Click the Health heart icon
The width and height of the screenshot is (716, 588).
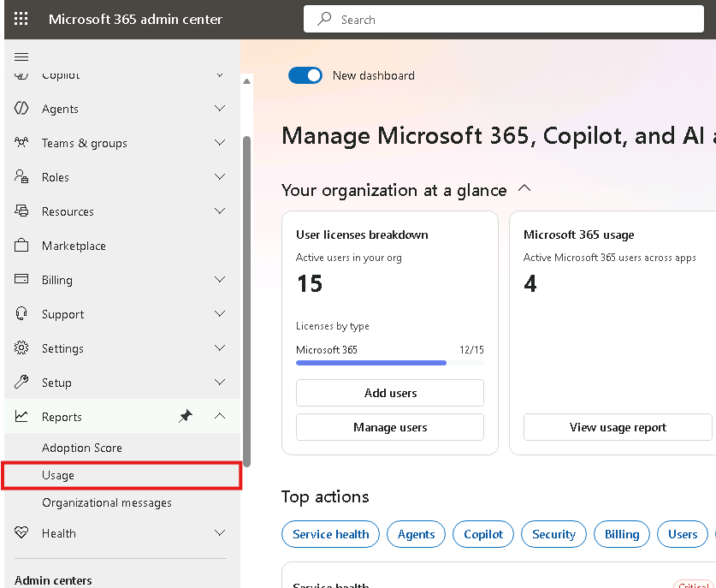21,532
